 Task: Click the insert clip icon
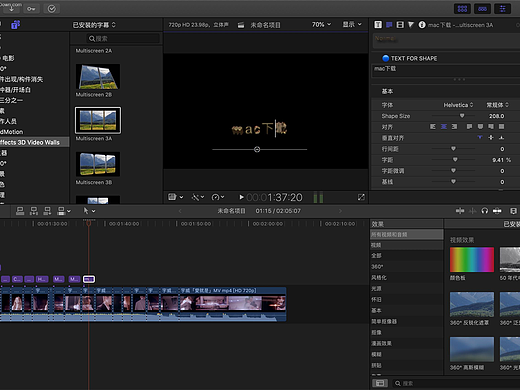(34, 211)
